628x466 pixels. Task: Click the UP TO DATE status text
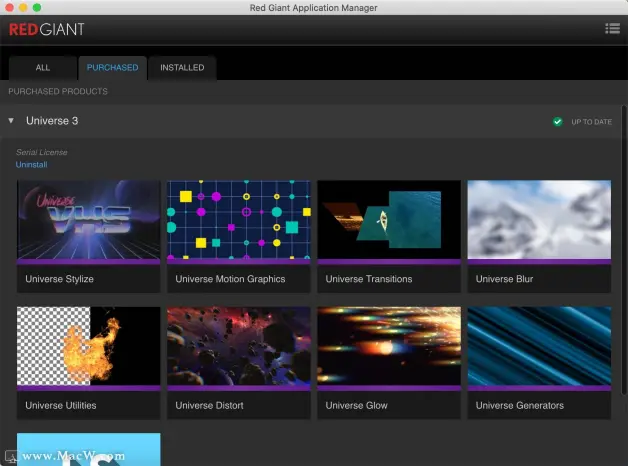click(x=591, y=122)
